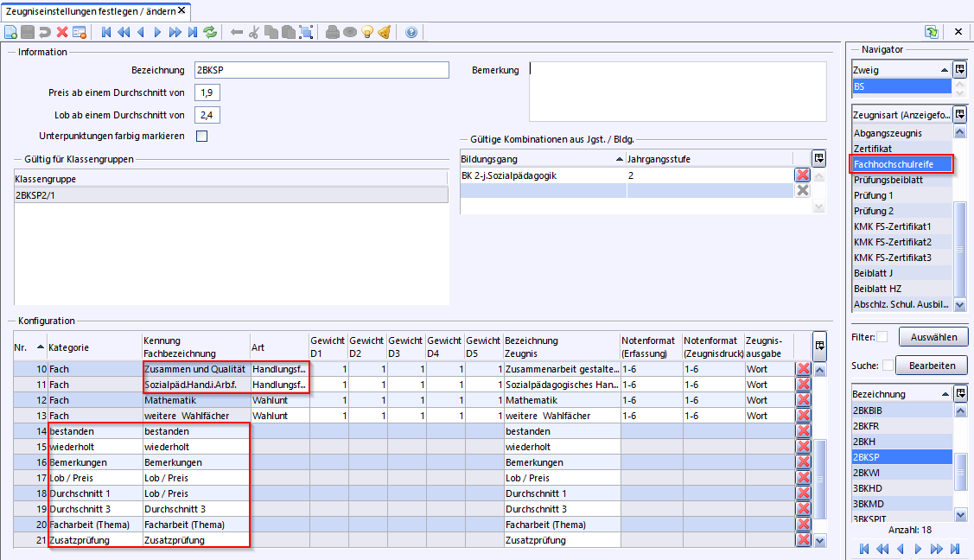Select the 'Zeugniseinstellungen festlegen / ändern' tab
974x560 pixels.
(x=90, y=10)
